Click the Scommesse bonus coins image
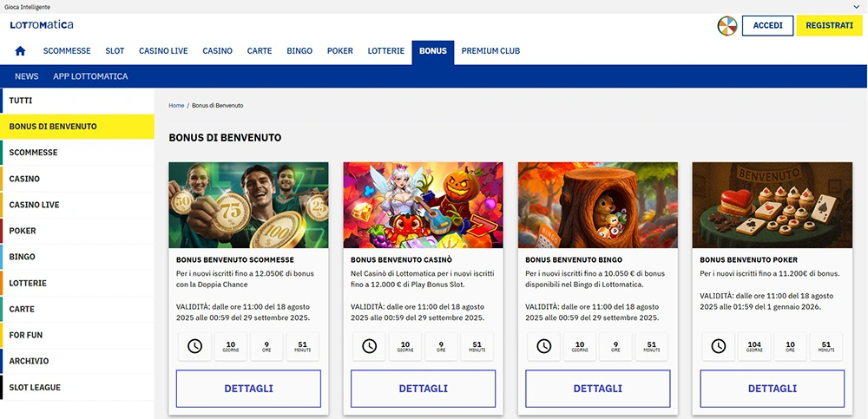Screen dimensions: 868x419 (x=248, y=205)
